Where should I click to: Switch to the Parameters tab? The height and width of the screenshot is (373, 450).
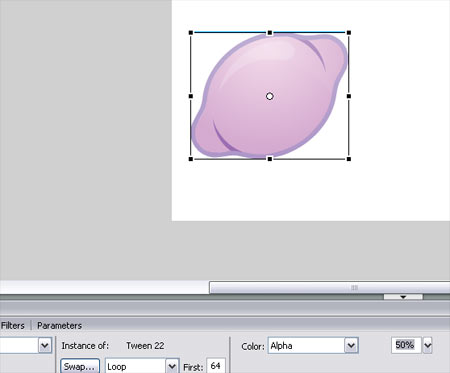(59, 325)
